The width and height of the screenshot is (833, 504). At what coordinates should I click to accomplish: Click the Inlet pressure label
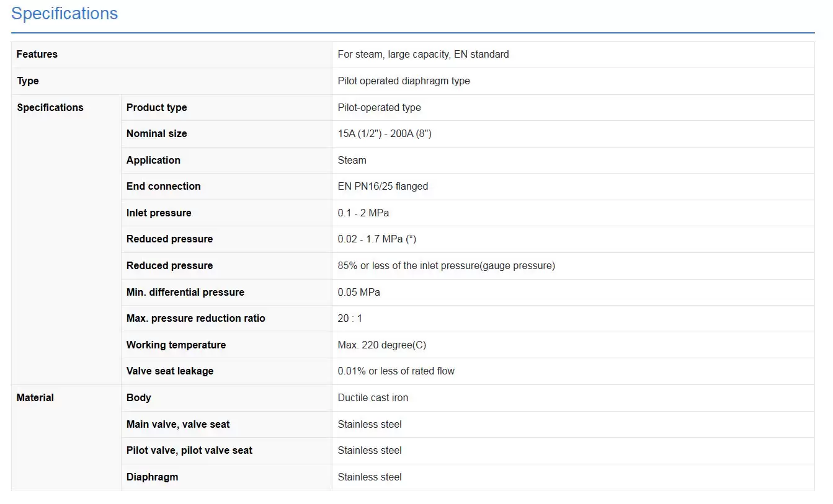coord(159,213)
